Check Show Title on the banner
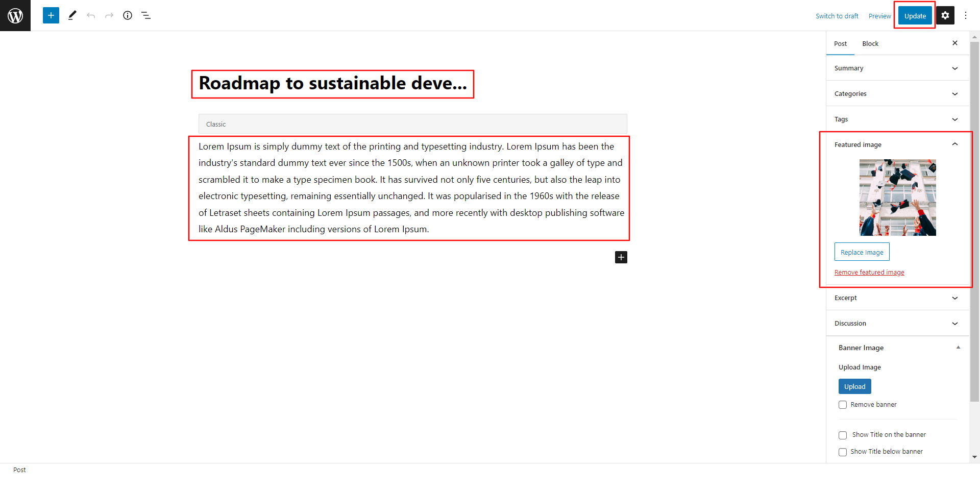The width and height of the screenshot is (980, 492). click(843, 435)
